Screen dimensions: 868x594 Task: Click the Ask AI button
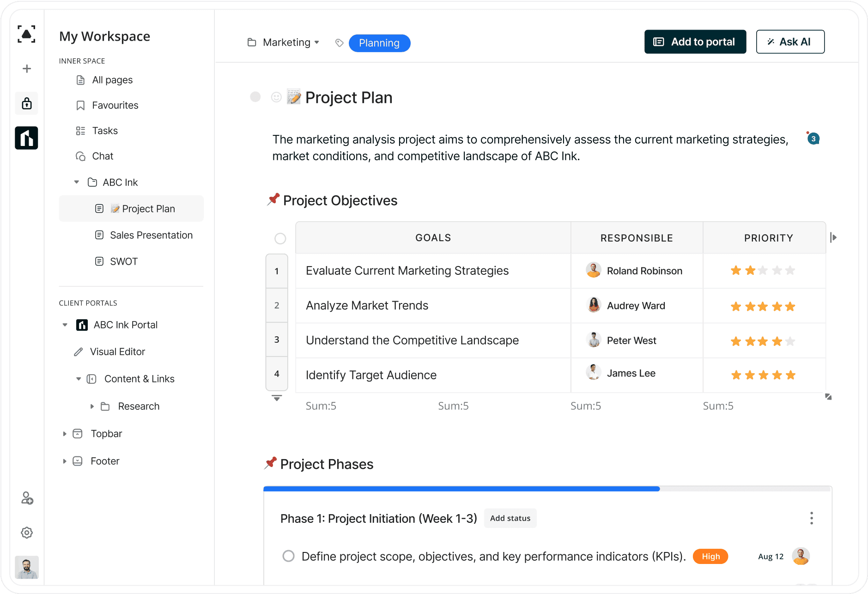tap(790, 42)
